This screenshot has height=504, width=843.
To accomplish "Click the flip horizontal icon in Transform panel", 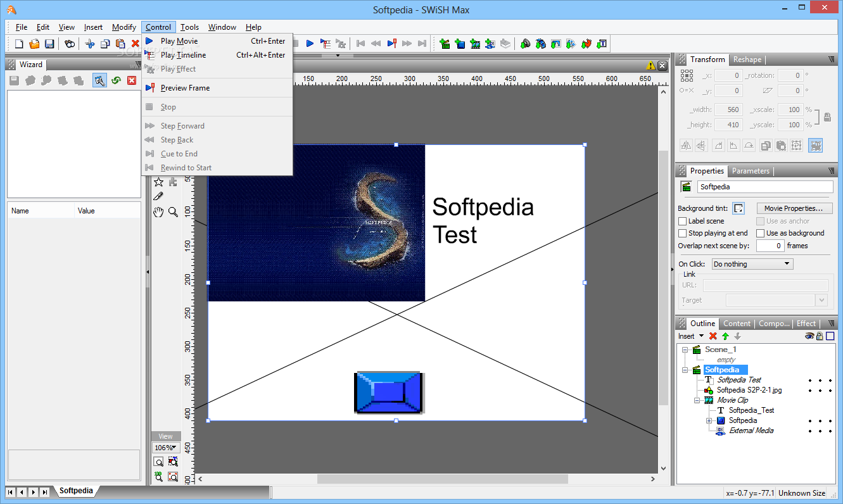I will (687, 145).
